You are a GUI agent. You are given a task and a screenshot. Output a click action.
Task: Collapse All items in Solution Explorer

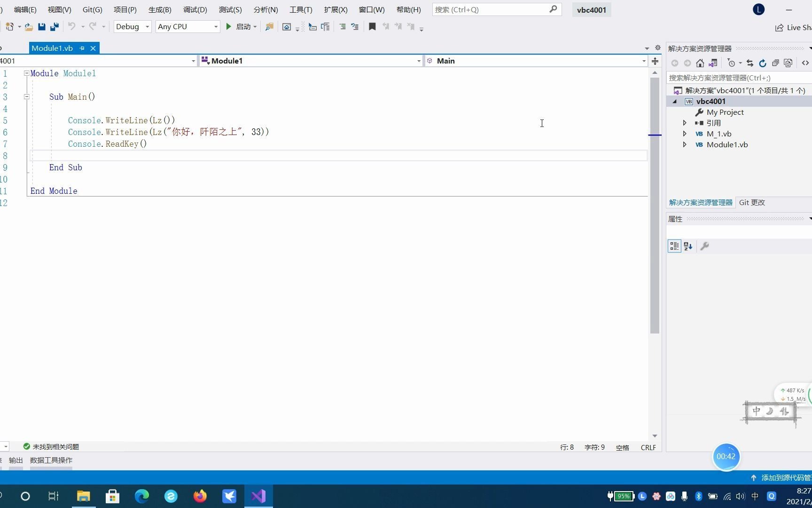pyautogui.click(x=776, y=63)
